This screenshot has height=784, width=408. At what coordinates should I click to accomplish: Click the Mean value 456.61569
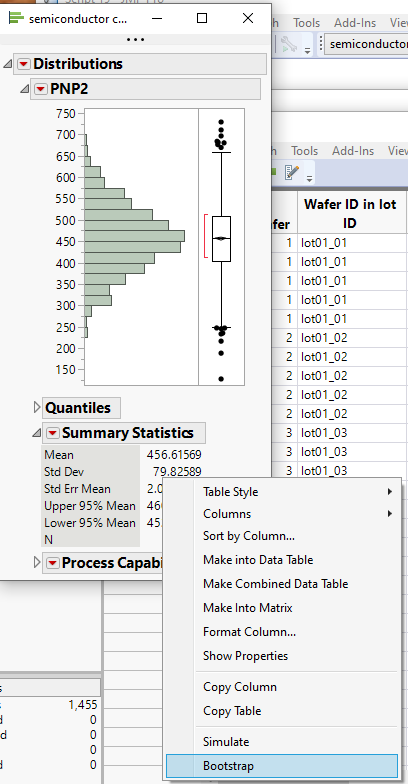point(174,455)
